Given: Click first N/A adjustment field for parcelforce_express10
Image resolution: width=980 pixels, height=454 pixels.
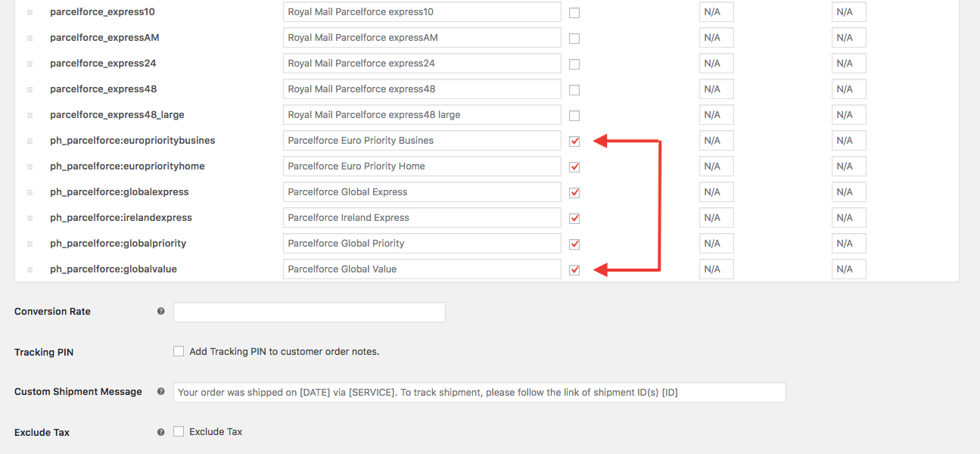Looking at the screenshot, I should pos(717,12).
